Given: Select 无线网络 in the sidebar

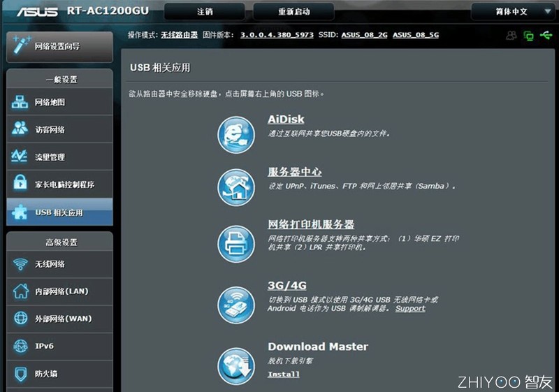Looking at the screenshot, I should point(60,264).
